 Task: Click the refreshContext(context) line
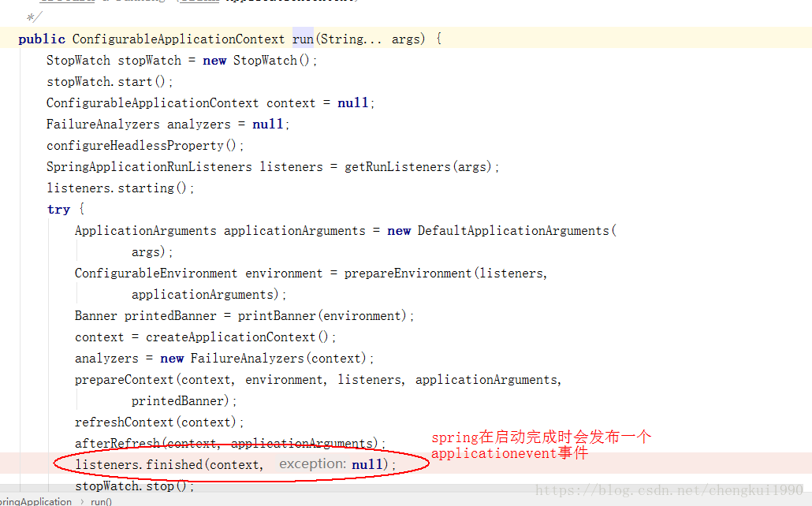click(x=159, y=422)
